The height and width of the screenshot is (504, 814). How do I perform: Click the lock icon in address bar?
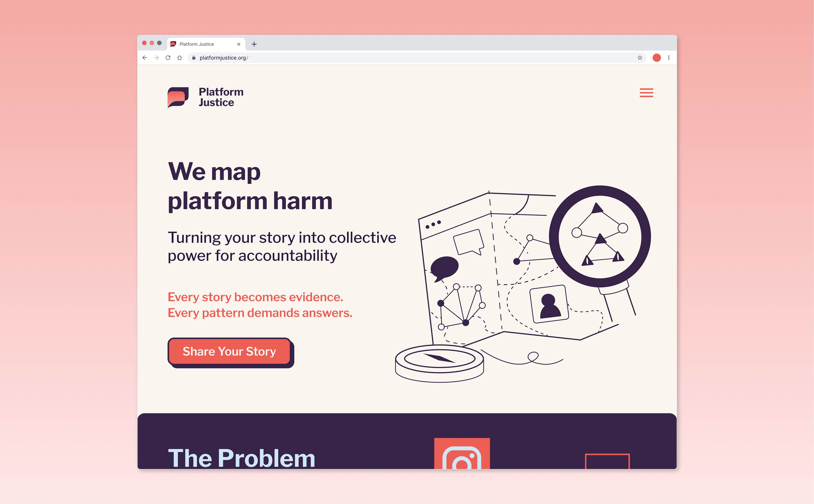(x=194, y=58)
